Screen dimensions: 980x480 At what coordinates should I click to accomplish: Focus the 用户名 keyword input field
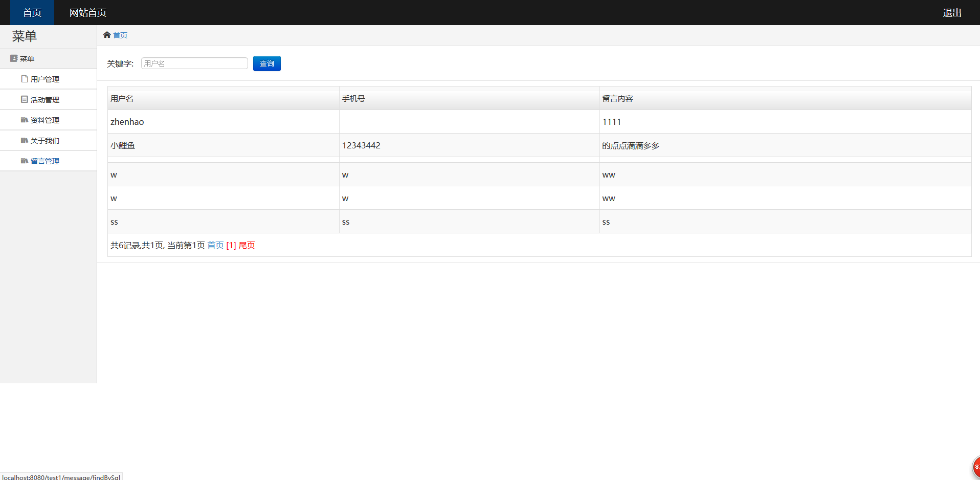coord(194,63)
